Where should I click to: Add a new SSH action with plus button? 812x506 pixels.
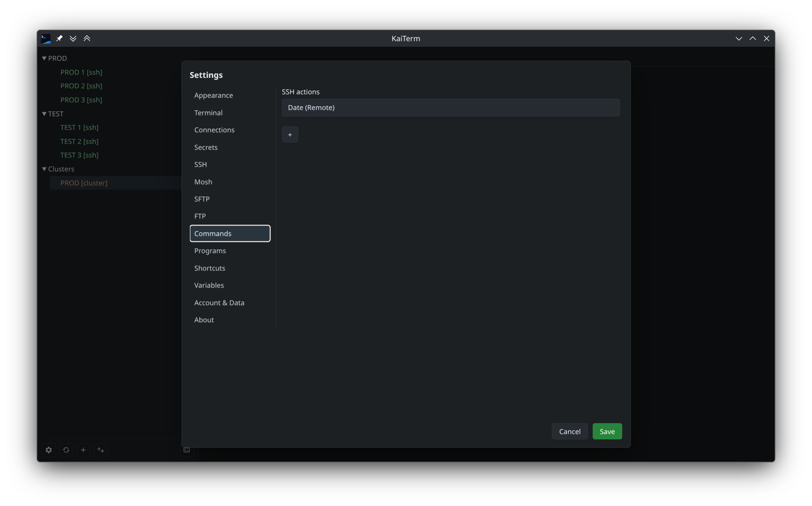pyautogui.click(x=290, y=134)
